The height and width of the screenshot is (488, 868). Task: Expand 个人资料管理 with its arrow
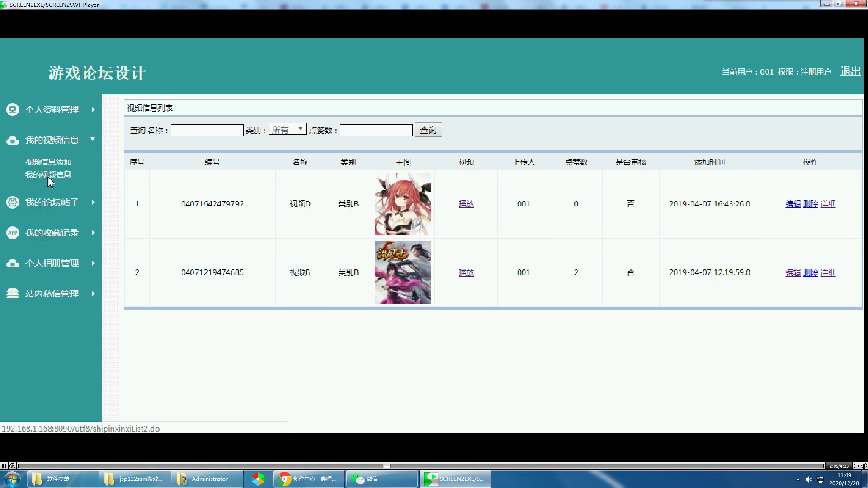coord(94,109)
